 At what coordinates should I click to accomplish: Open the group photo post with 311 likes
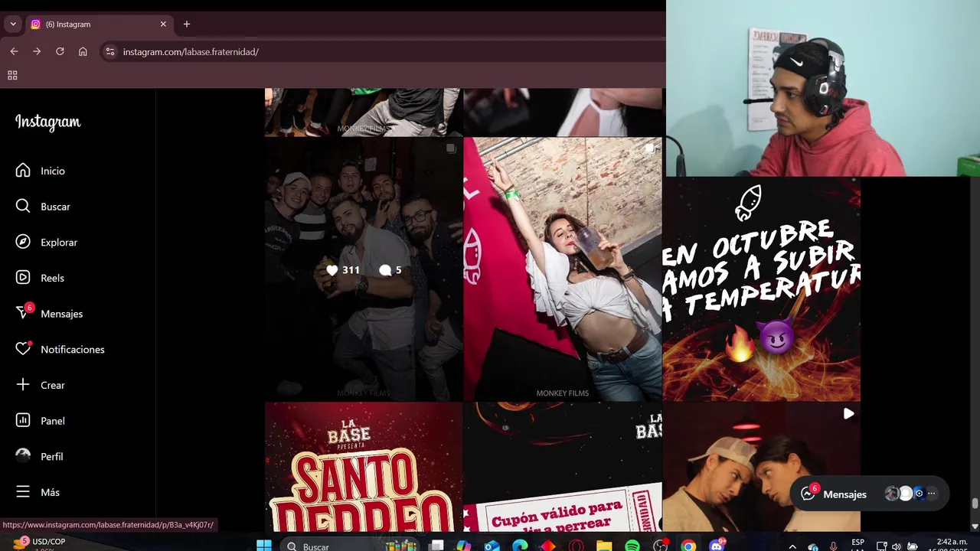click(364, 269)
